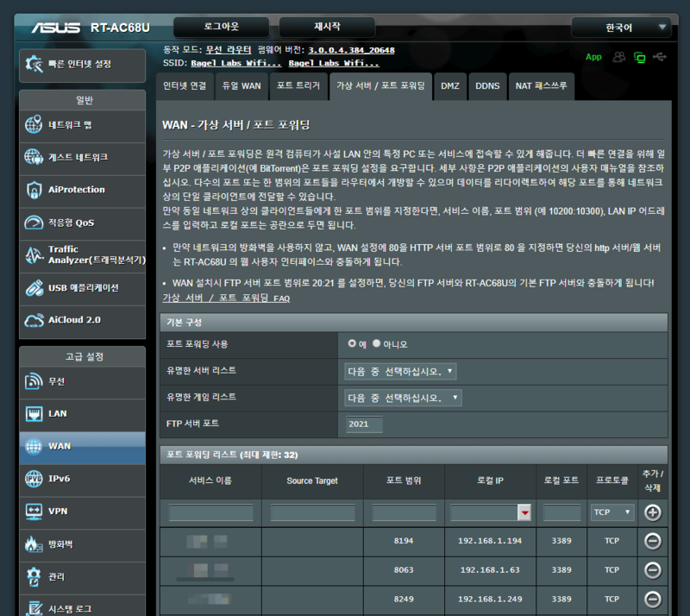Viewport: 690px width, 616px height.
Task: Click the App link in header
Action: coord(593,57)
